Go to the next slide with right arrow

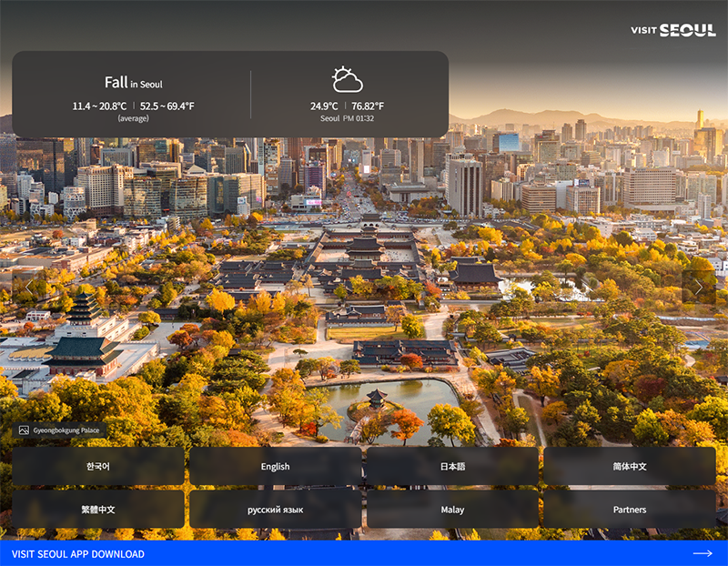pos(698,287)
